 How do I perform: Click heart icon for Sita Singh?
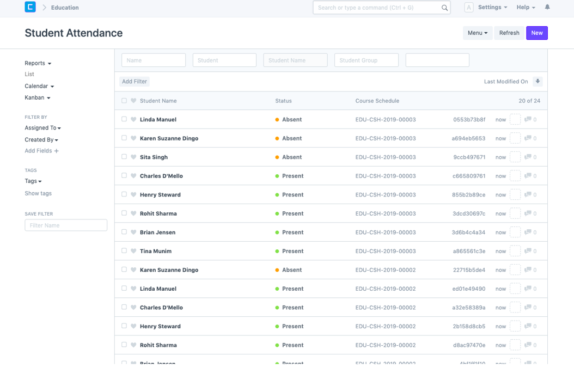click(133, 157)
